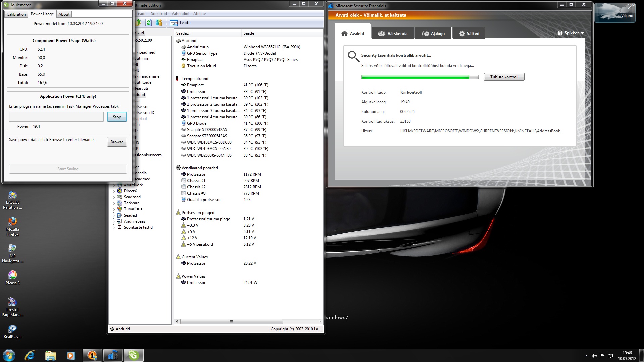Screen dimensions: 644x362
Task: Click the Anduri tüüp sensor icon
Action: point(184,47)
